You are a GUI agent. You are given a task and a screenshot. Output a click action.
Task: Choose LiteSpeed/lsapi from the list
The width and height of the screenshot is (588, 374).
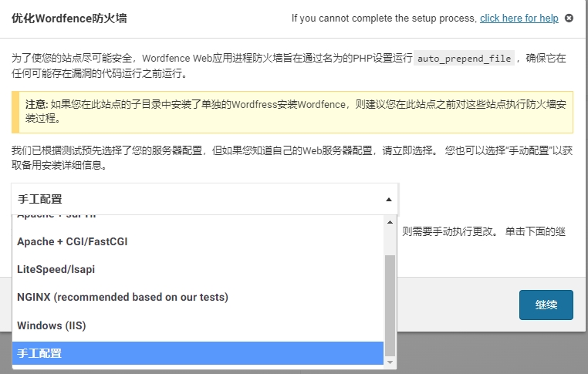point(198,269)
